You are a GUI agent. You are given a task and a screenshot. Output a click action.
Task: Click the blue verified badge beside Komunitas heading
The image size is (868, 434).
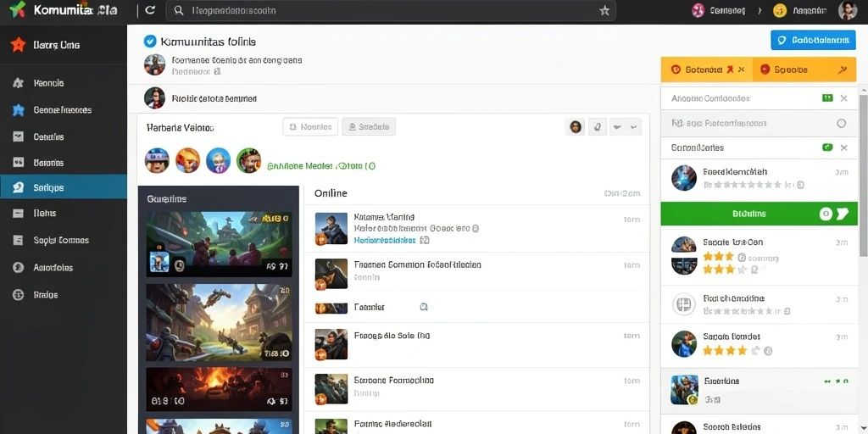[x=150, y=41]
